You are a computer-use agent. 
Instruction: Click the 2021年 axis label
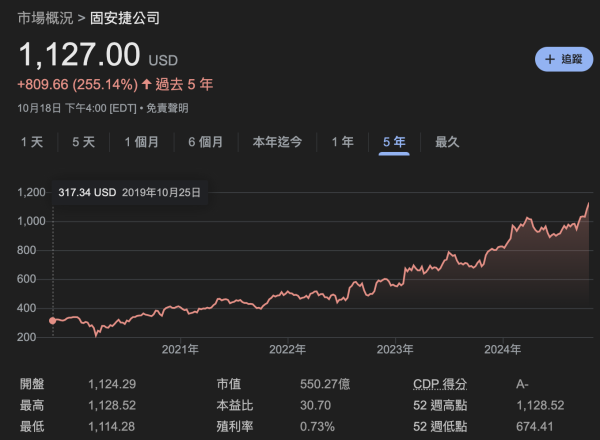click(180, 349)
